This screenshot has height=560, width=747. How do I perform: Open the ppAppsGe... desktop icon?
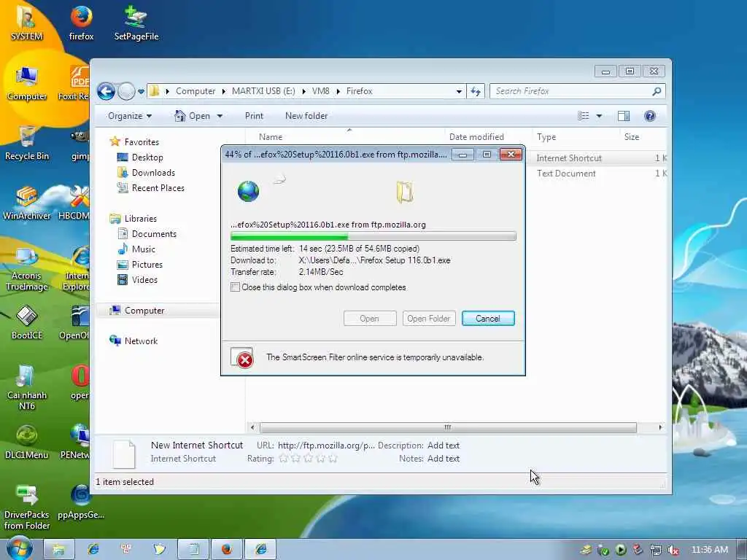(81, 502)
